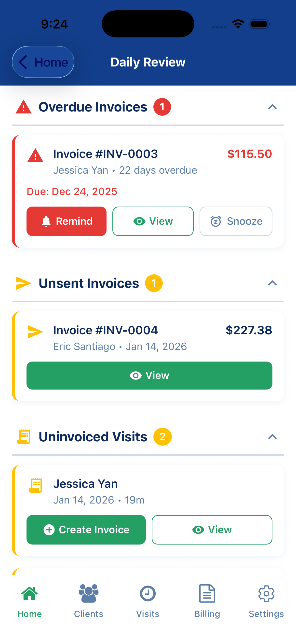Snooze the overdue invoice INV-0003
The height and width of the screenshot is (644, 296).
click(236, 221)
